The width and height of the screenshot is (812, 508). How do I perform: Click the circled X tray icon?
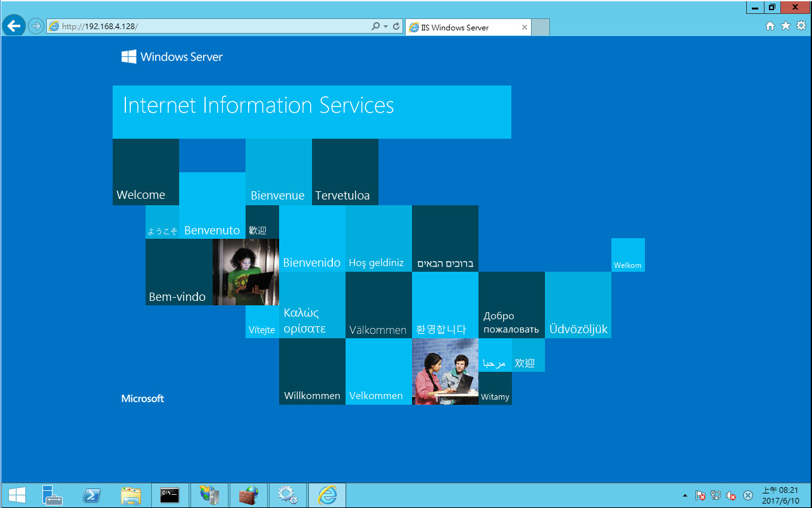click(747, 495)
